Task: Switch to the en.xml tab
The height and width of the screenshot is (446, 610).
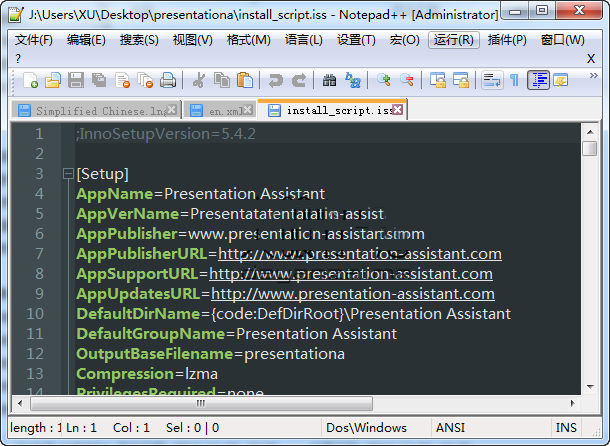Action: click(220, 111)
